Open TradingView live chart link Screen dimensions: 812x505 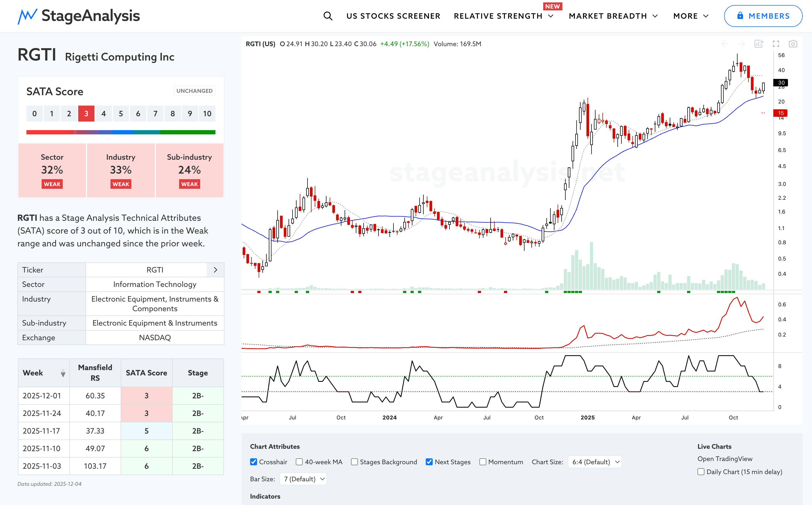click(724, 459)
